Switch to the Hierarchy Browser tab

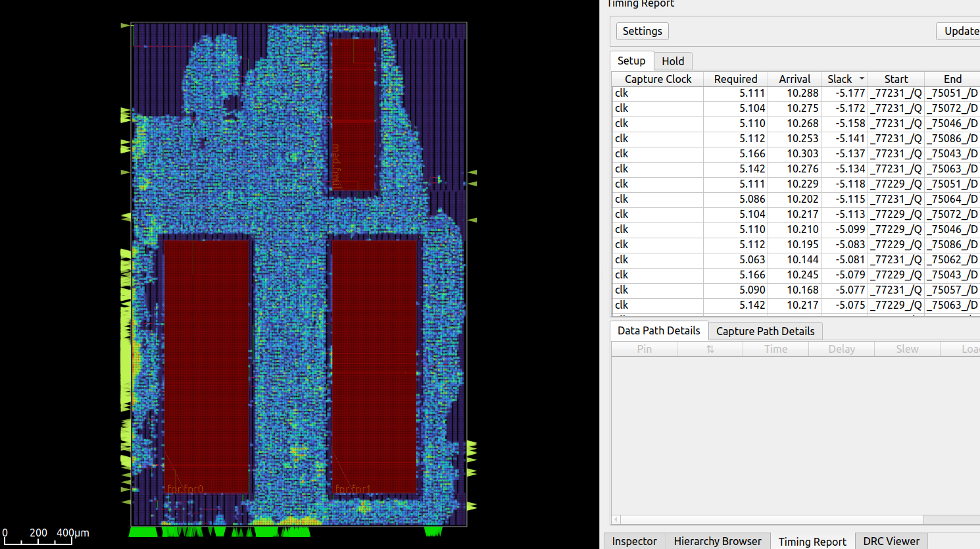click(718, 541)
